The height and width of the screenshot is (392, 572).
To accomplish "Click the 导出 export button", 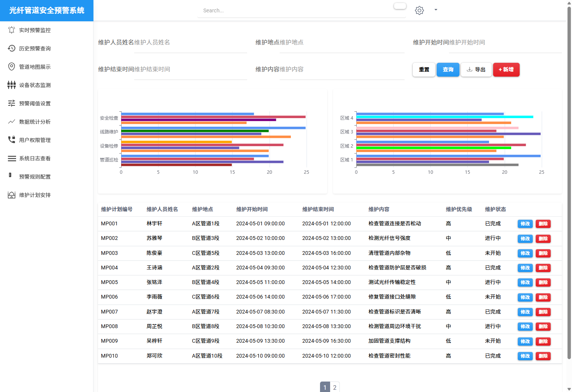I will (476, 70).
